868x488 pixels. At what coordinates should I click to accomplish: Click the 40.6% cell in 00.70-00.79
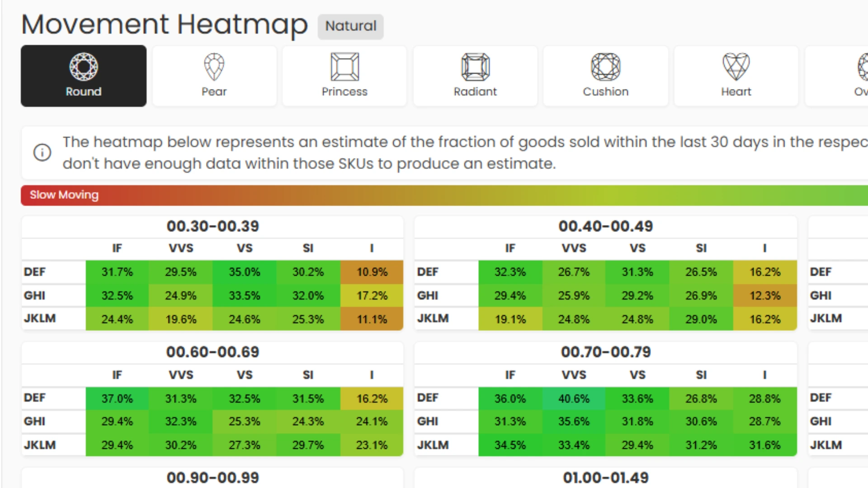[574, 399]
